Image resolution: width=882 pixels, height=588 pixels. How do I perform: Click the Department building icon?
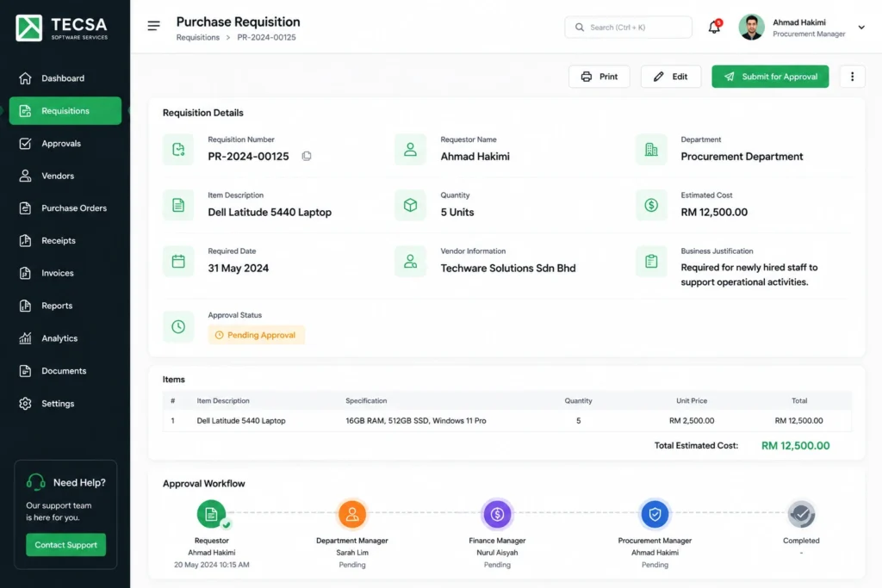point(651,150)
